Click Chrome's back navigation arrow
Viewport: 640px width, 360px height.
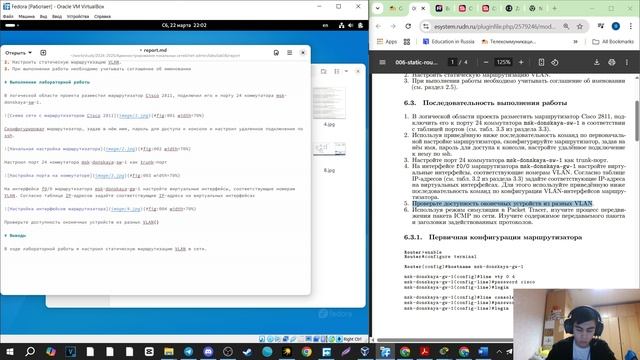point(378,26)
